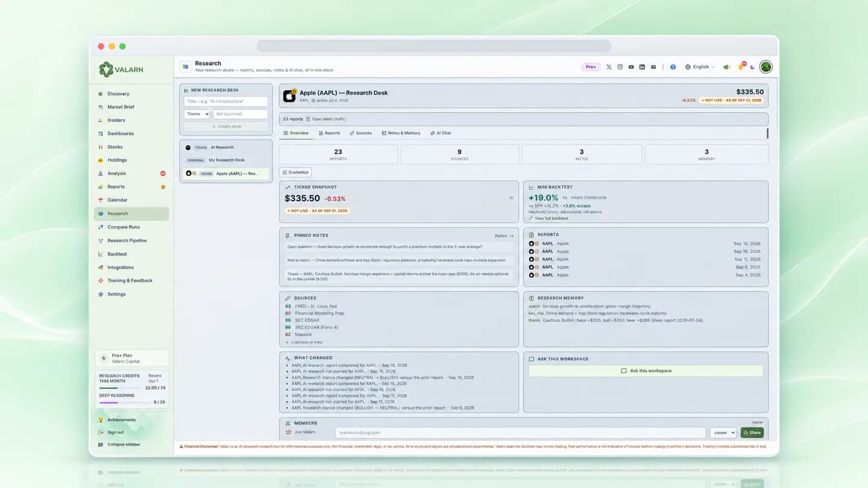Click the 9 Sources stat card

point(459,154)
